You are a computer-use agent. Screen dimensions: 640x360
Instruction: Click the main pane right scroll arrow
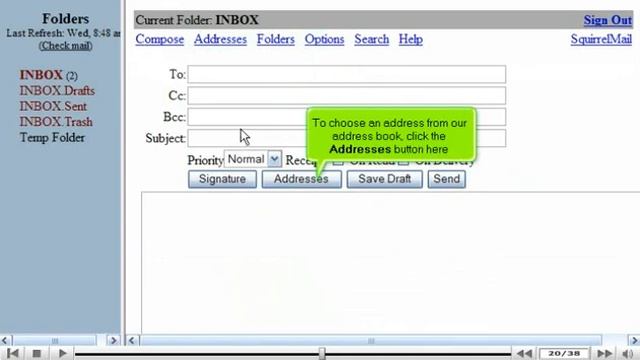[633, 340]
